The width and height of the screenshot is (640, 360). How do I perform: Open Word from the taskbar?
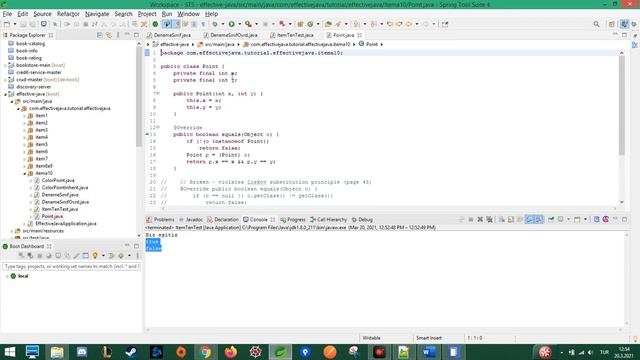click(x=429, y=352)
